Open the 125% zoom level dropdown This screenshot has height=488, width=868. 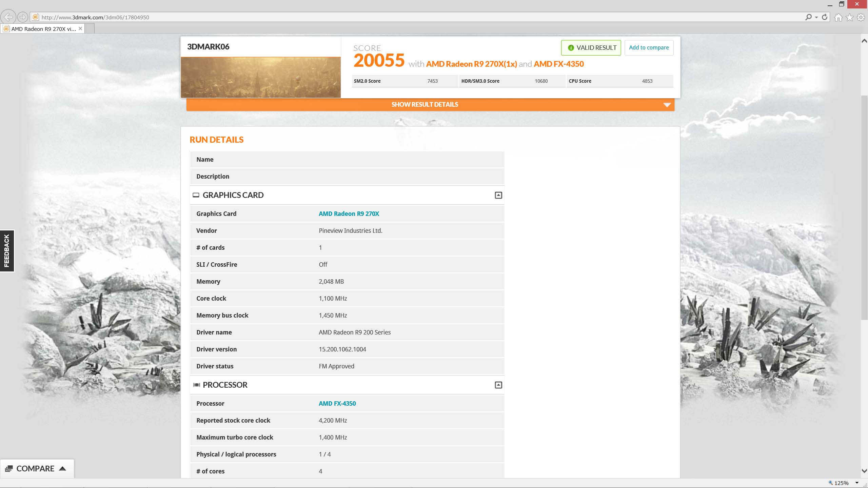(857, 483)
